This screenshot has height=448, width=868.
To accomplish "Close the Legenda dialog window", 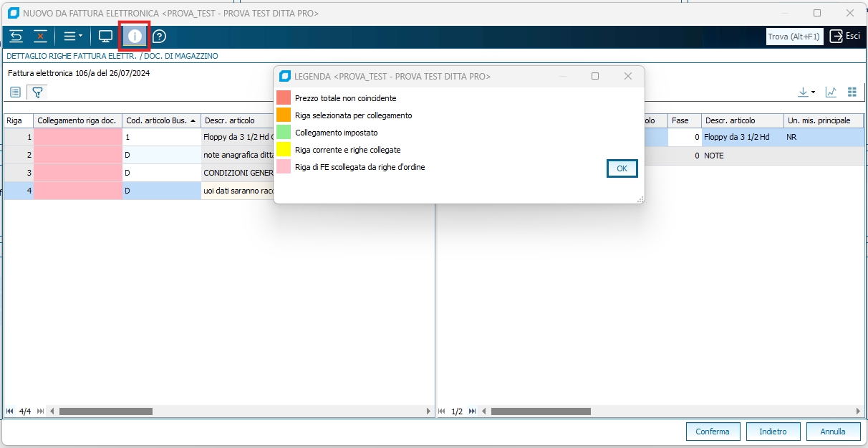I will [x=628, y=76].
